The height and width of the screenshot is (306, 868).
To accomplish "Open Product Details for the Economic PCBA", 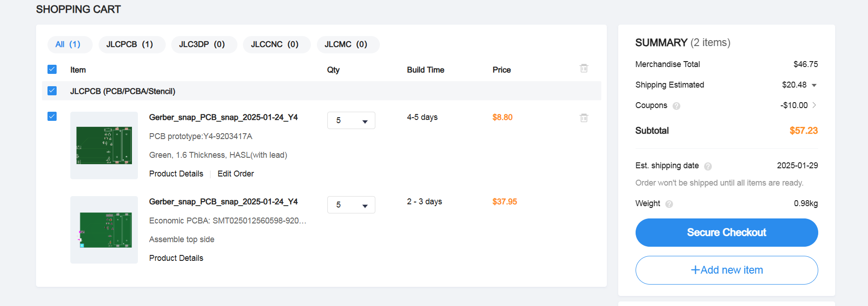I will pos(176,258).
